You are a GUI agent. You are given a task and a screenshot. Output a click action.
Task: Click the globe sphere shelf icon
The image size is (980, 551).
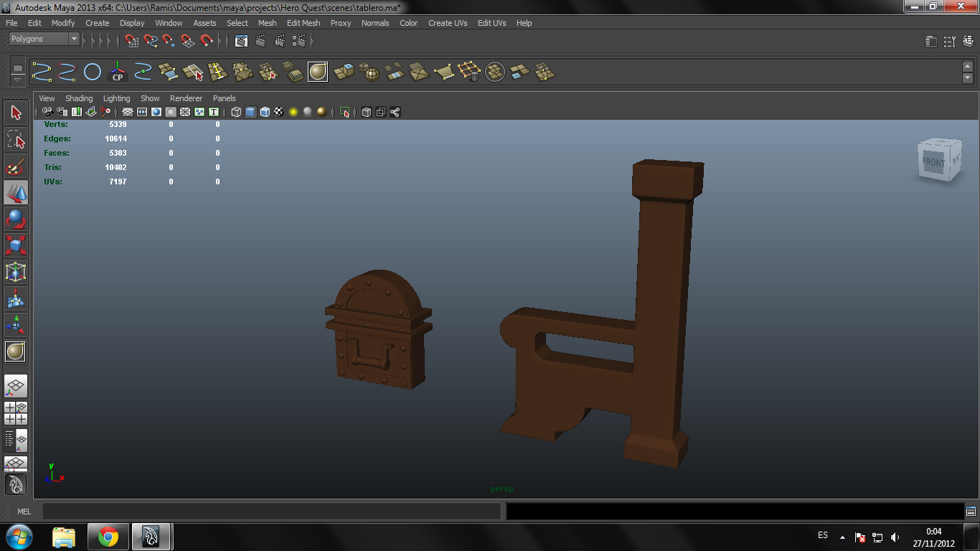(369, 72)
